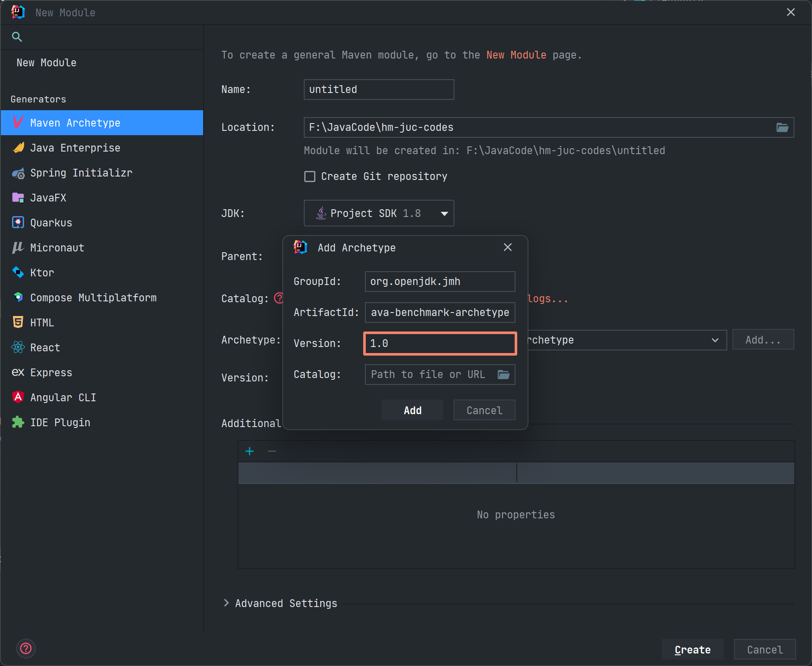812x666 pixels.
Task: Open help via bottom-left question icon
Action: [26, 648]
